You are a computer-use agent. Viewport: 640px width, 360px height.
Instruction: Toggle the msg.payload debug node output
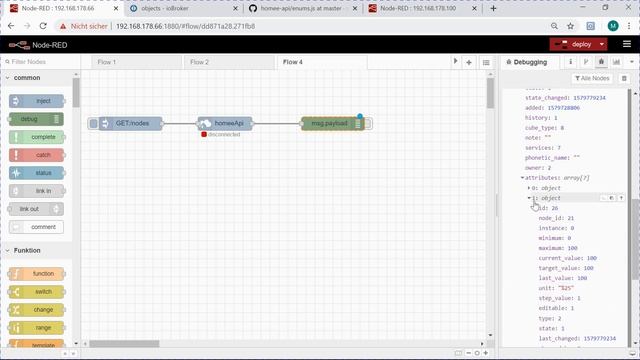pyautogui.click(x=368, y=123)
